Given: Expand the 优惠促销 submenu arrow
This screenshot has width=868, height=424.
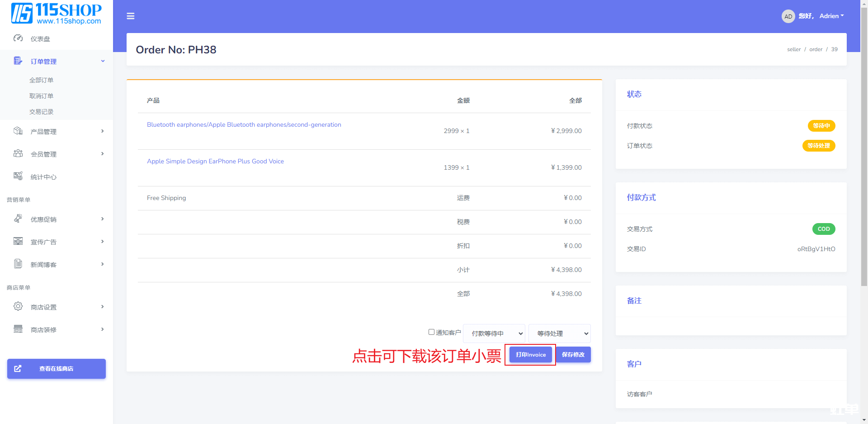Looking at the screenshot, I should coord(103,219).
